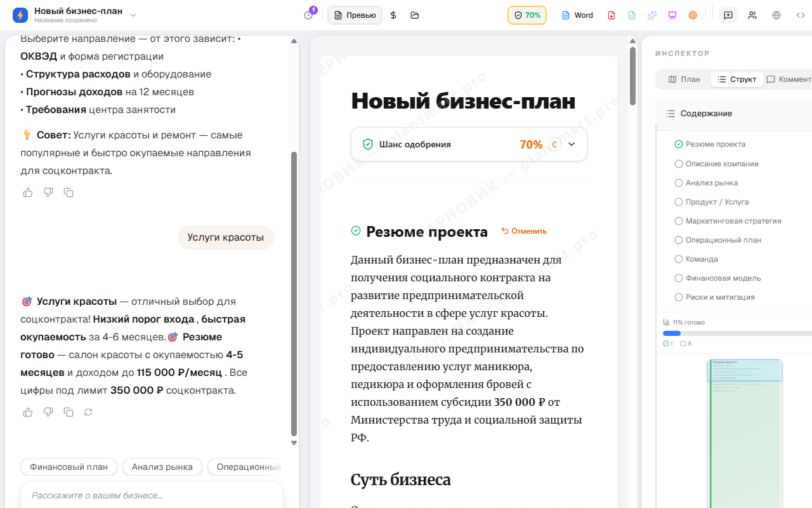
Task: Give thumbs up on the assistant reply
Action: click(27, 412)
